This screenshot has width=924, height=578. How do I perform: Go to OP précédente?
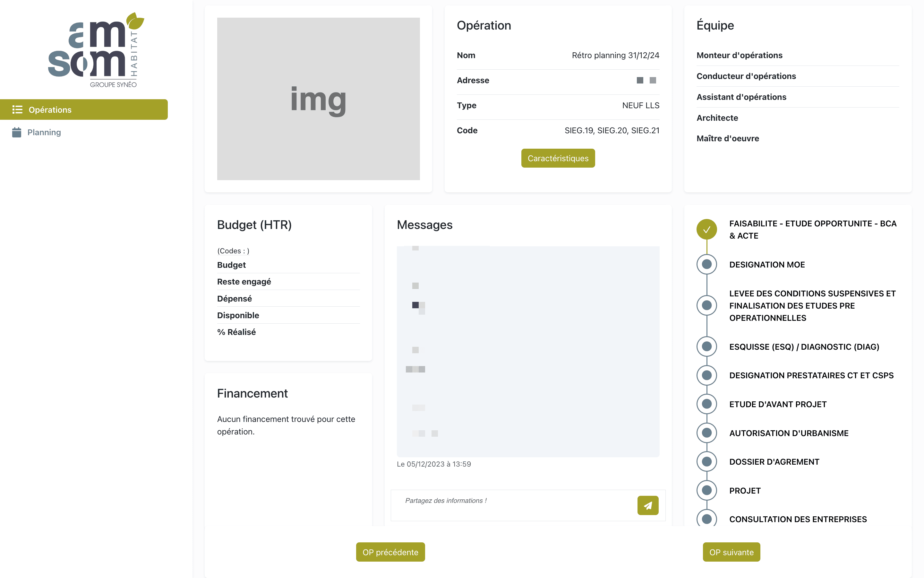(x=390, y=552)
